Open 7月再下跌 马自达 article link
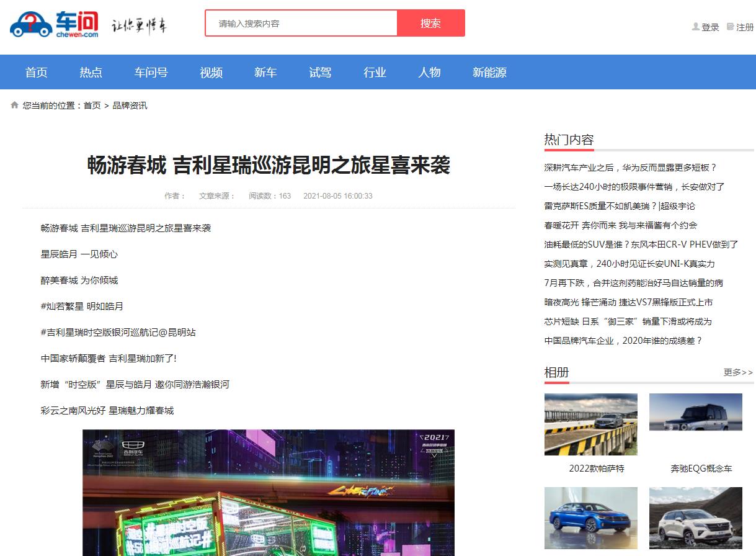Viewport: 756px width, 556px height. (634, 283)
